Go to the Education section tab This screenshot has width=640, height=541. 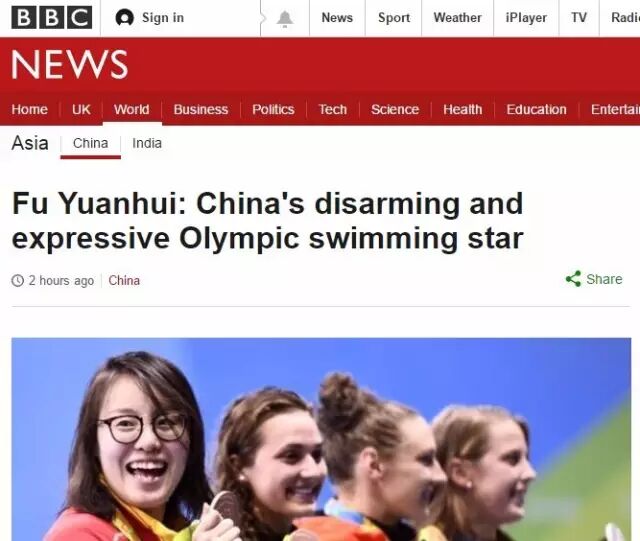[536, 109]
